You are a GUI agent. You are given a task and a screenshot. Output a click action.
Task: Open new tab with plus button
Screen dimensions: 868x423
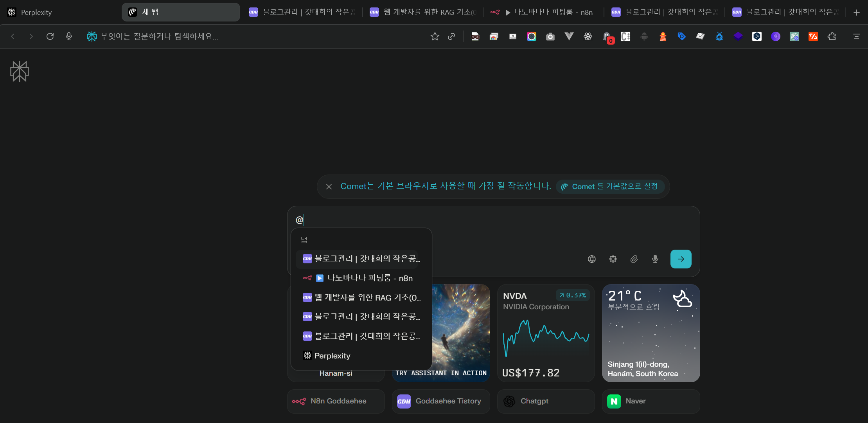click(857, 13)
